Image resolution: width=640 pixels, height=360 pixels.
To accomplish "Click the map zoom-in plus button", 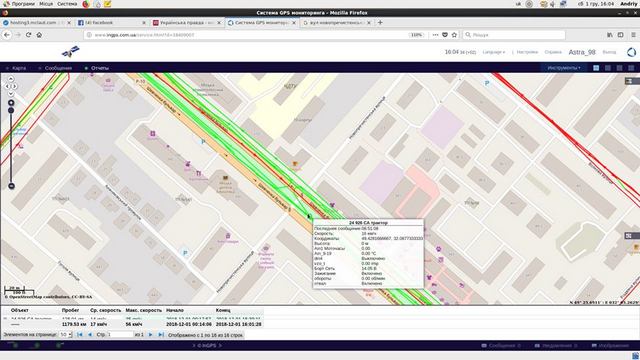I will [x=11, y=103].
